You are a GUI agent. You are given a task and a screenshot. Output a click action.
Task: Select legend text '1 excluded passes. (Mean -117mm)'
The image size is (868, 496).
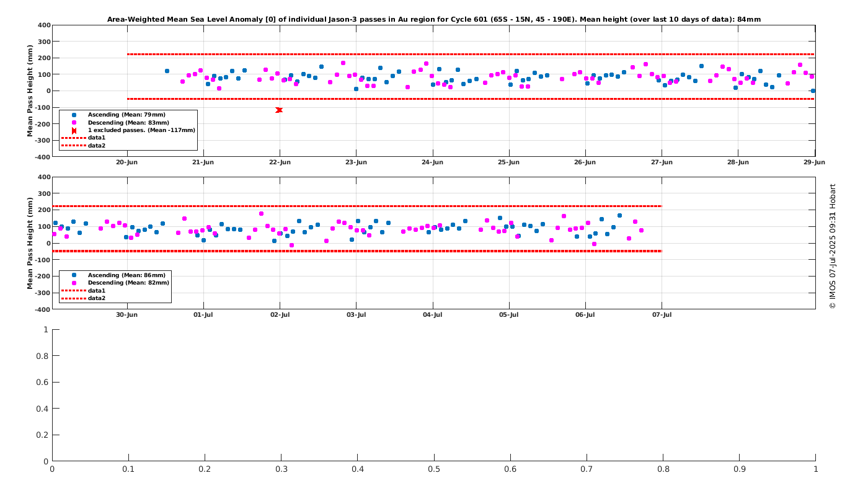[x=141, y=130]
